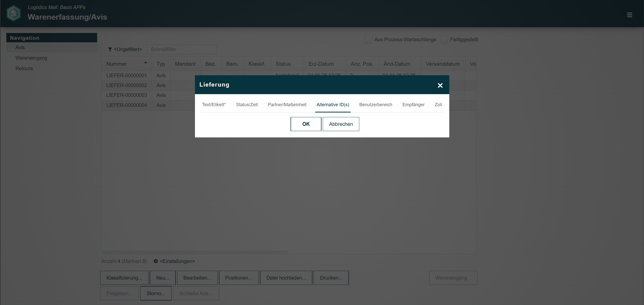Click the Wareneingang... button at right
644x305 pixels.
click(x=453, y=278)
